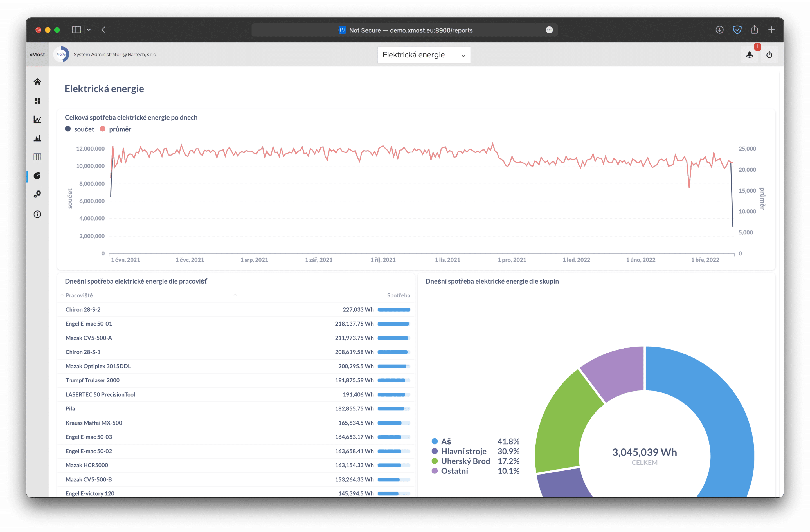810x532 pixels.
Task: Sort table by Spotřeba column header
Action: pos(399,295)
